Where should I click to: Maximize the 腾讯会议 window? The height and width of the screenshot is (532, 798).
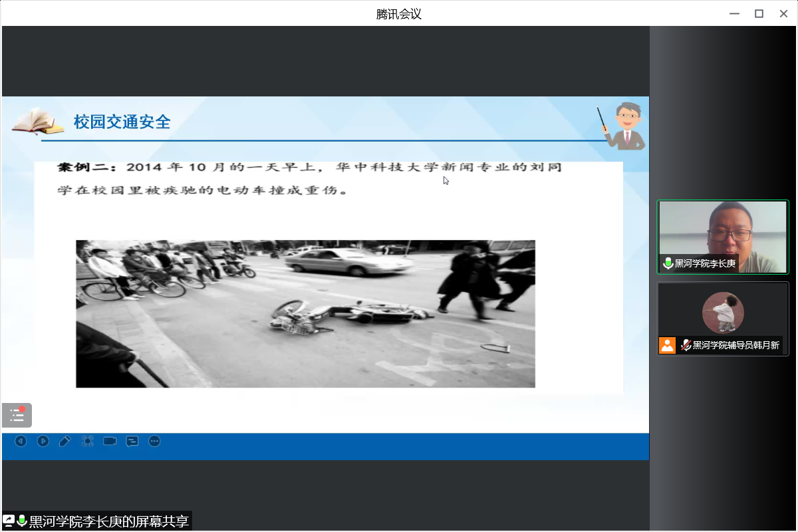[x=759, y=13]
